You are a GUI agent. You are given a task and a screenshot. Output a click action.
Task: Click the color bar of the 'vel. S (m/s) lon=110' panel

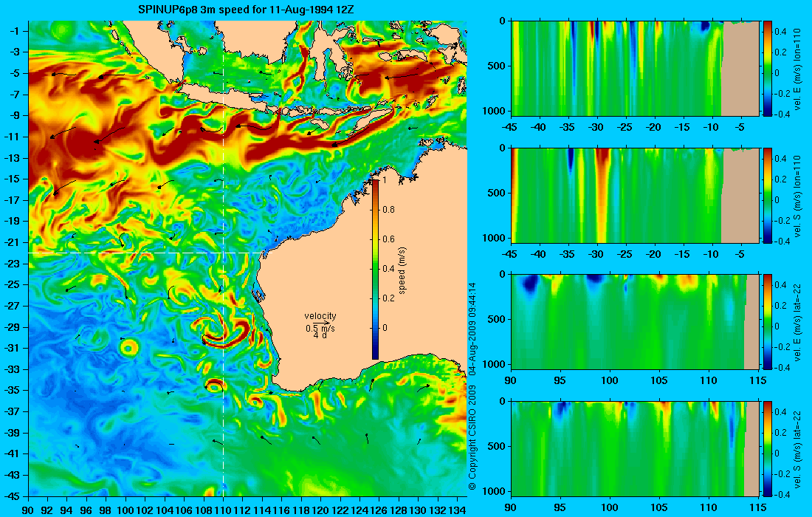coord(768,195)
